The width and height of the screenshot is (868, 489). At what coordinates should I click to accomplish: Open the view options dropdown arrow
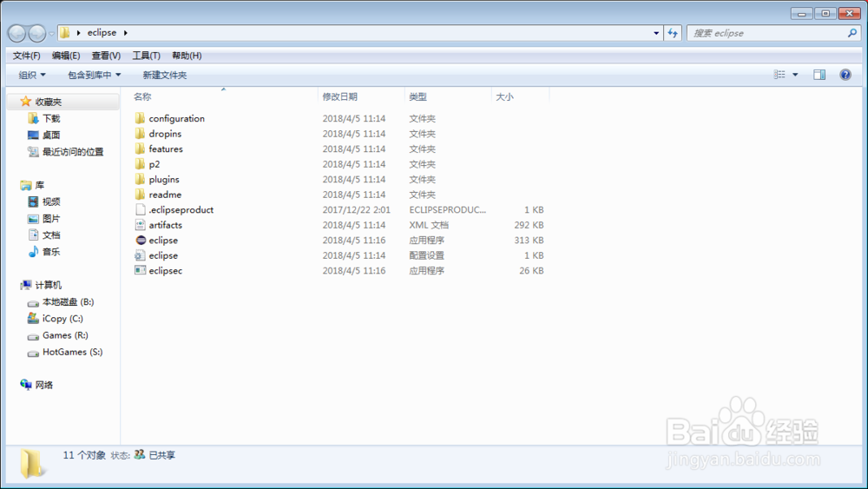(795, 74)
